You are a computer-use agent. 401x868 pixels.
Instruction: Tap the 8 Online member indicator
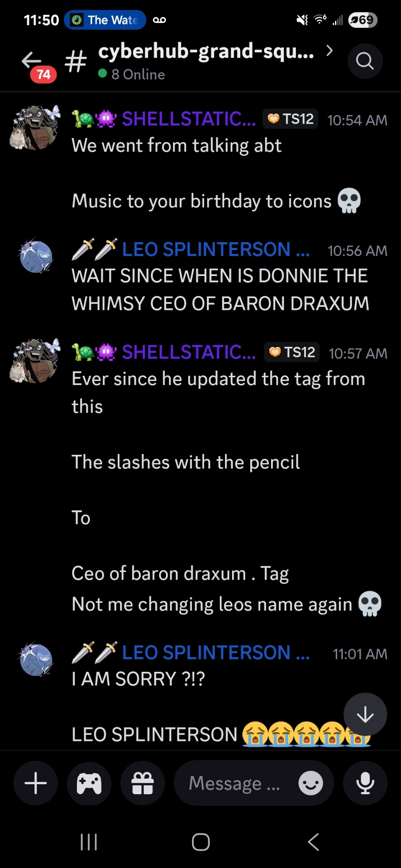click(132, 74)
